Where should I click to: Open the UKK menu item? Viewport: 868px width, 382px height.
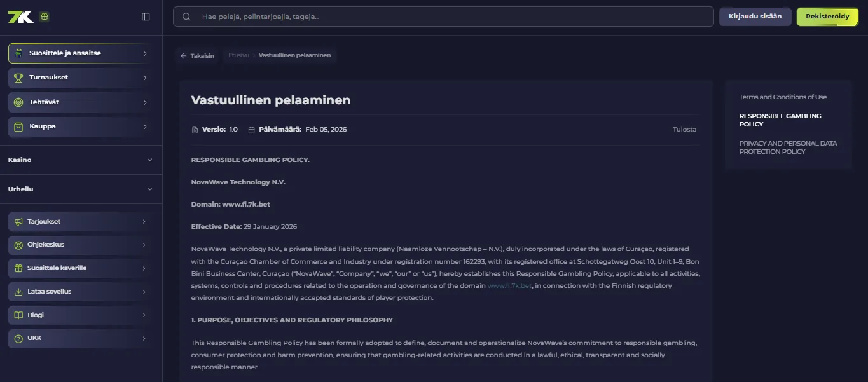(x=81, y=338)
